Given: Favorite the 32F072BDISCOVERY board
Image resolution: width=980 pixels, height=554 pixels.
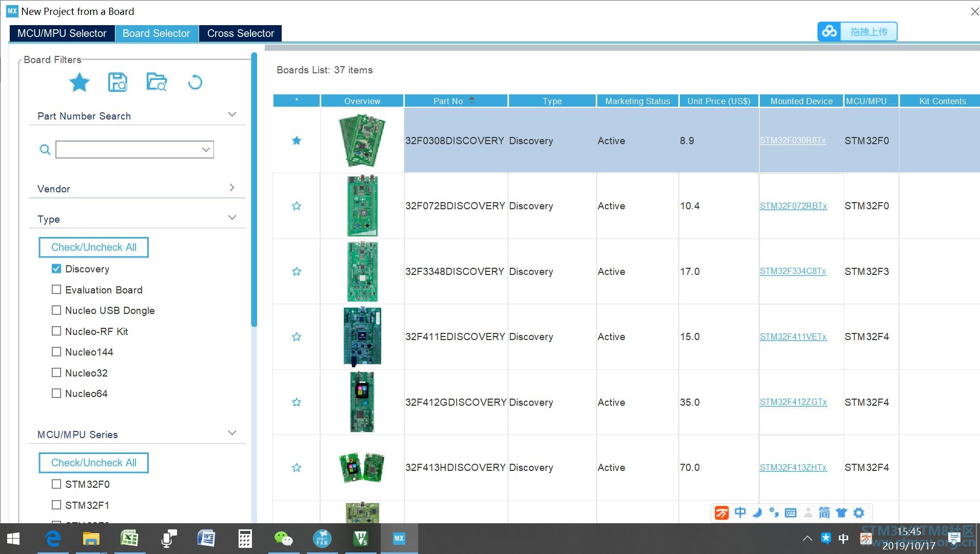Looking at the screenshot, I should (x=297, y=206).
